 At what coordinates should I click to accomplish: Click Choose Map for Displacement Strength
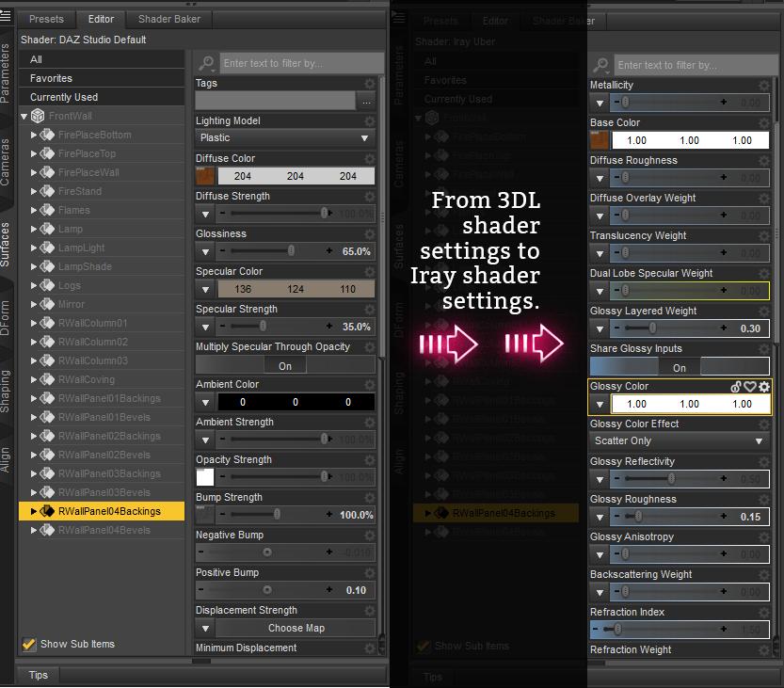296,628
